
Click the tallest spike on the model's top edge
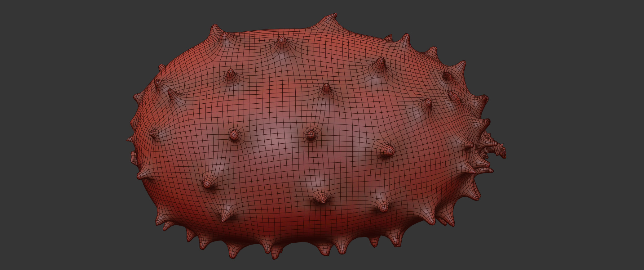point(332,17)
